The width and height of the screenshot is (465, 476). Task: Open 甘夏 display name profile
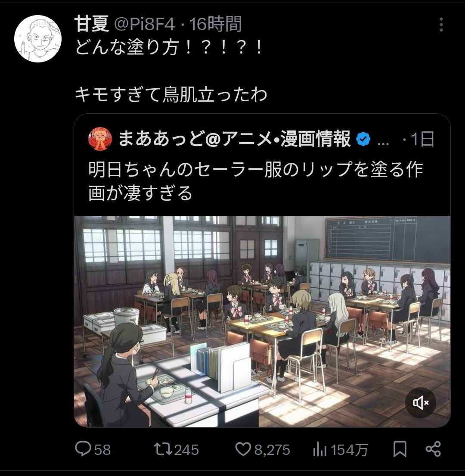[x=92, y=24]
